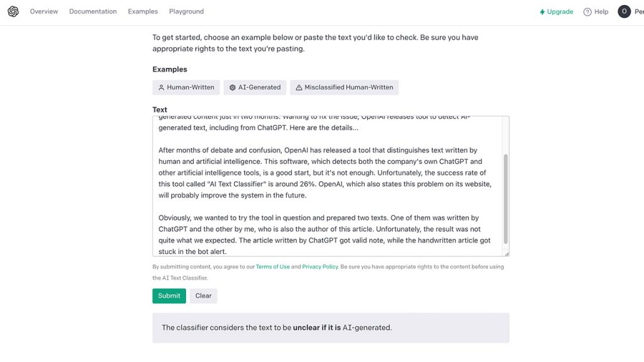The width and height of the screenshot is (644, 362).
Task: Open the Terms of Use link
Action: click(273, 266)
